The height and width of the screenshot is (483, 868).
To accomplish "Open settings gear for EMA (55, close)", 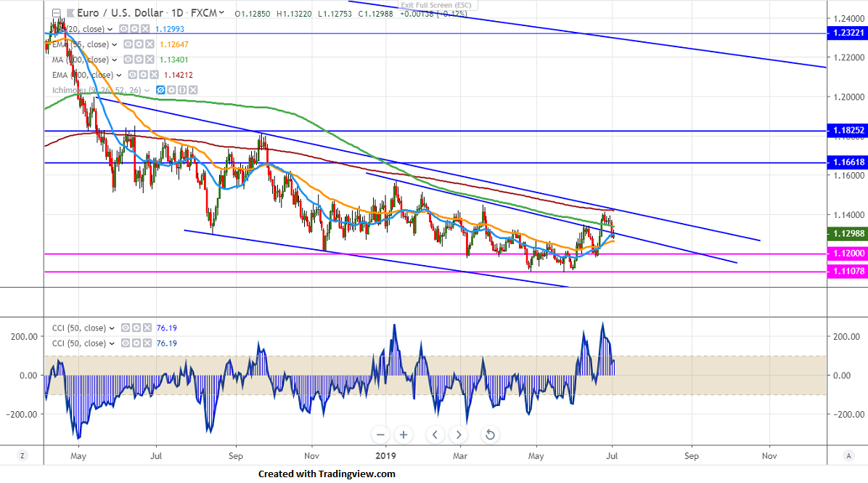I will [x=139, y=44].
